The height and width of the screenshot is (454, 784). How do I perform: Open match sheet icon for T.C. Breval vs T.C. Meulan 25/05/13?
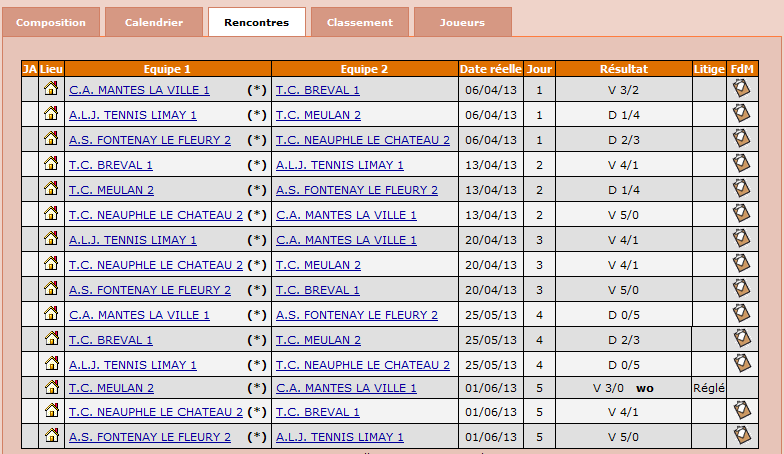click(742, 338)
